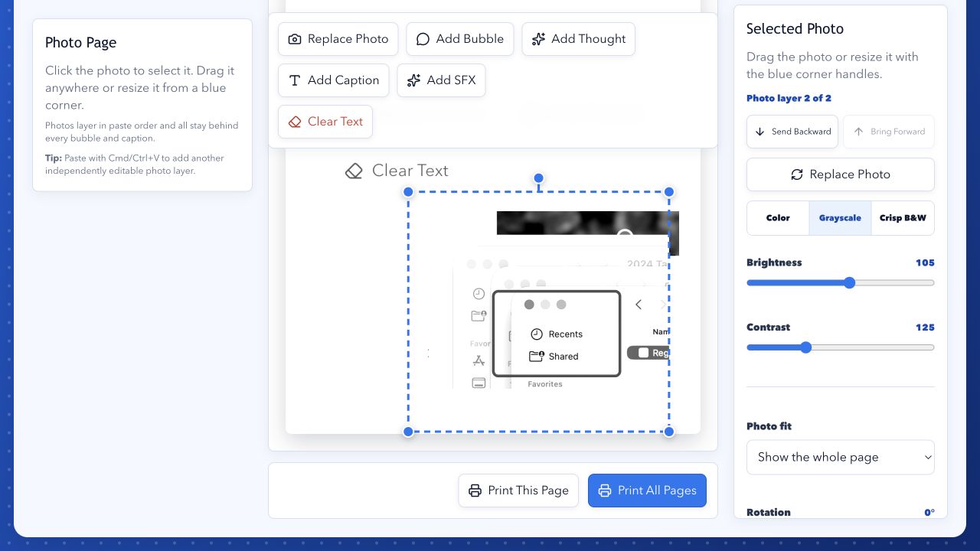Screen dimensions: 980x551
Task: Add a caption to the page
Action: click(x=334, y=80)
